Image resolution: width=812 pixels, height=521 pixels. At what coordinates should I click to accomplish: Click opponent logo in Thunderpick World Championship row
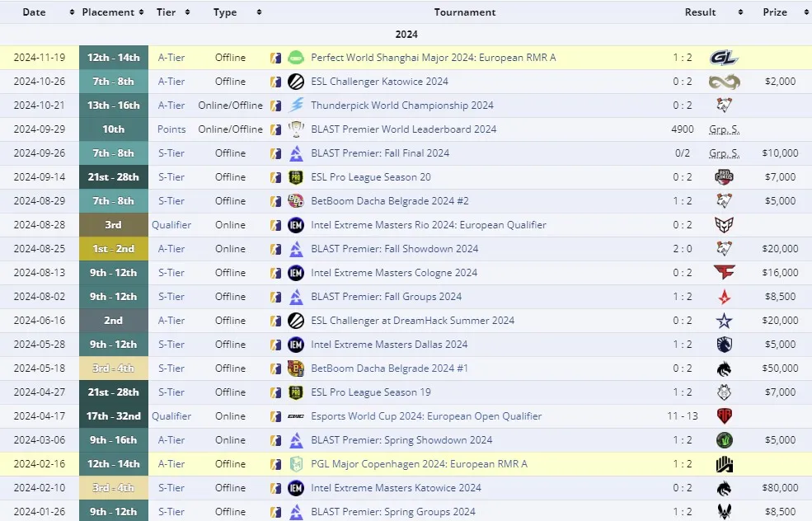tap(724, 106)
